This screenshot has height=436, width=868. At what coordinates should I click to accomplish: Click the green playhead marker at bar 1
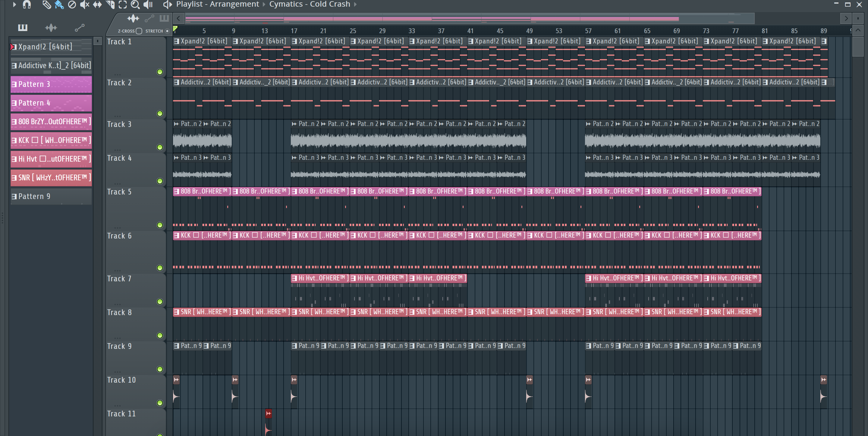[175, 29]
